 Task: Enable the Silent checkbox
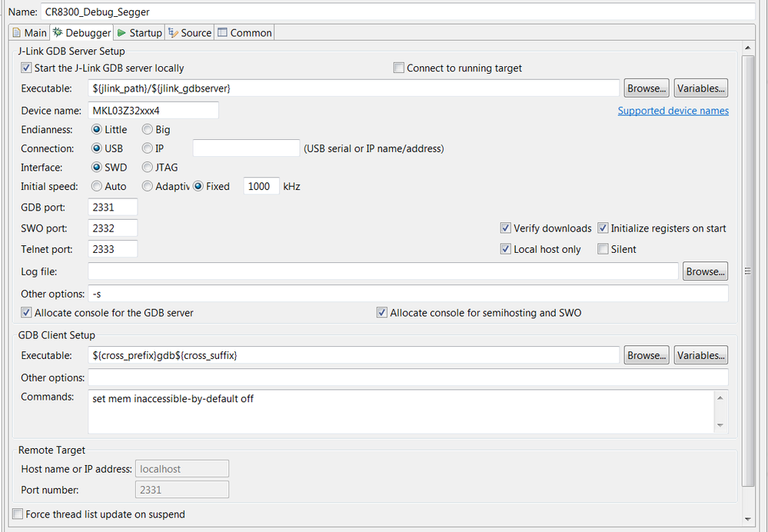point(603,249)
